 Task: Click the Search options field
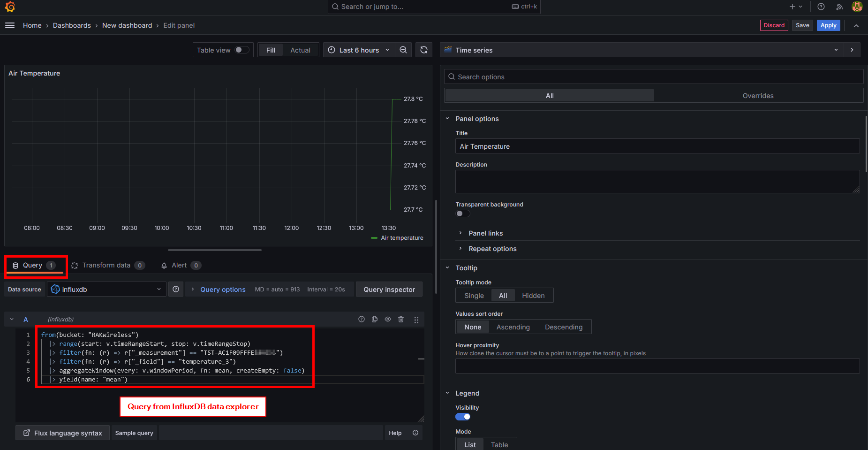click(x=654, y=76)
